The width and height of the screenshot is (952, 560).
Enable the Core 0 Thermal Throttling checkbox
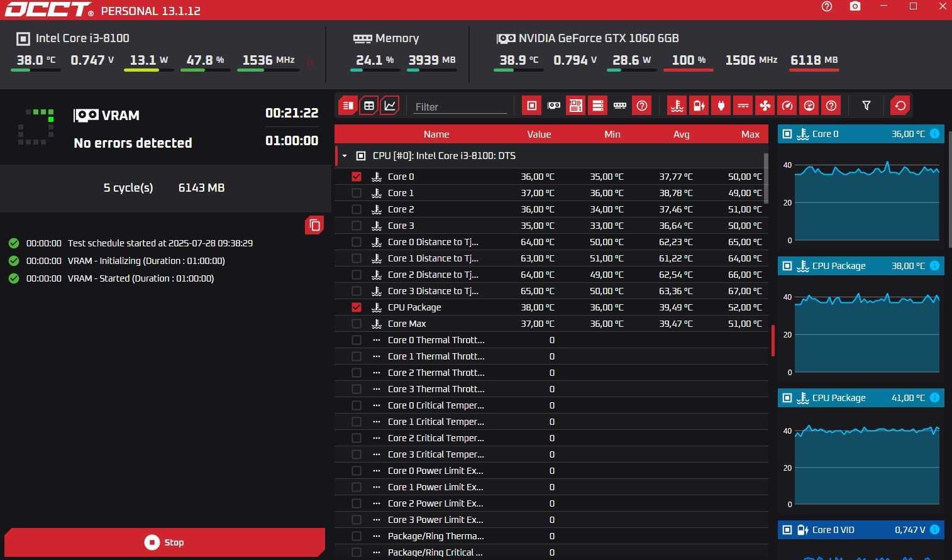[x=357, y=340]
